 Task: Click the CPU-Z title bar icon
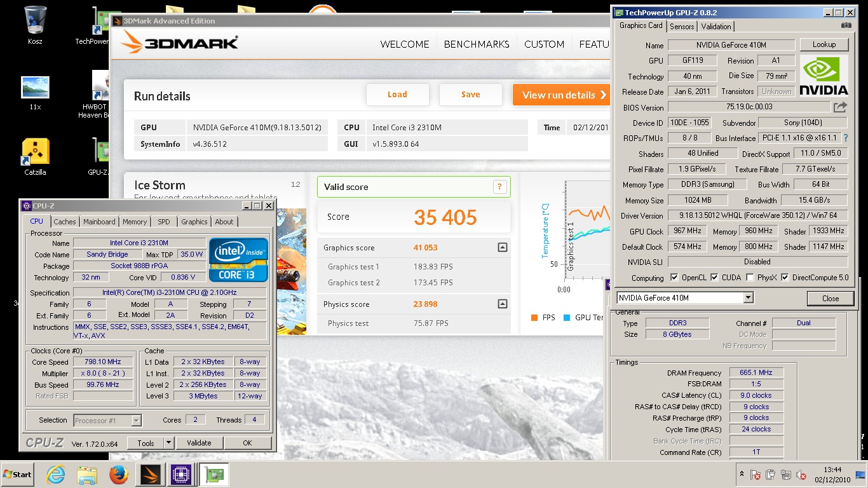(26, 206)
